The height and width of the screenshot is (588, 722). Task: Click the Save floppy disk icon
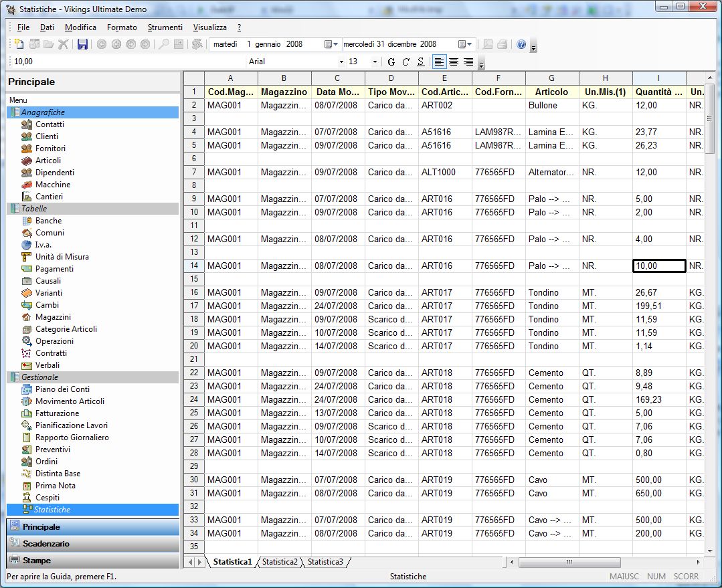pyautogui.click(x=82, y=44)
